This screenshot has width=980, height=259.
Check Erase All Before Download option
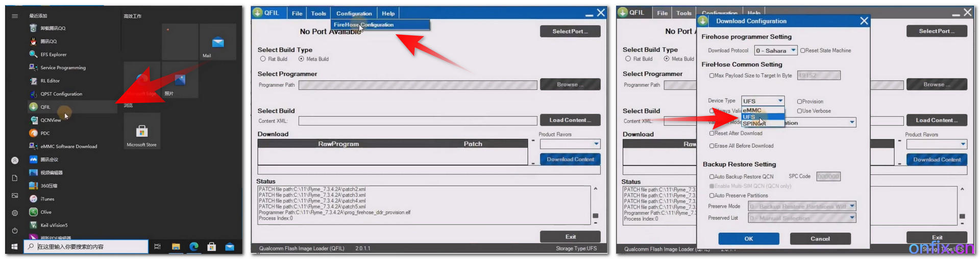click(712, 146)
